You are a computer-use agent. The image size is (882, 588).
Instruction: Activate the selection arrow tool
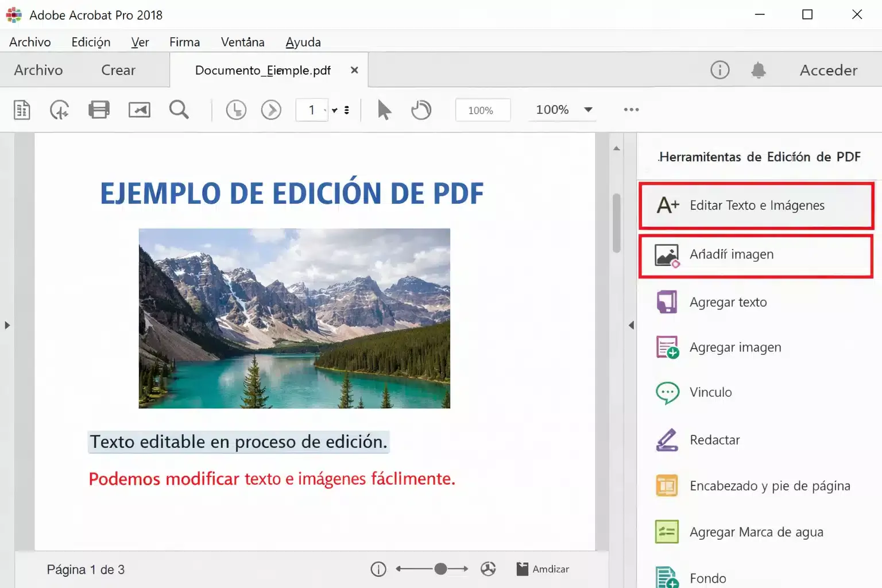click(384, 110)
